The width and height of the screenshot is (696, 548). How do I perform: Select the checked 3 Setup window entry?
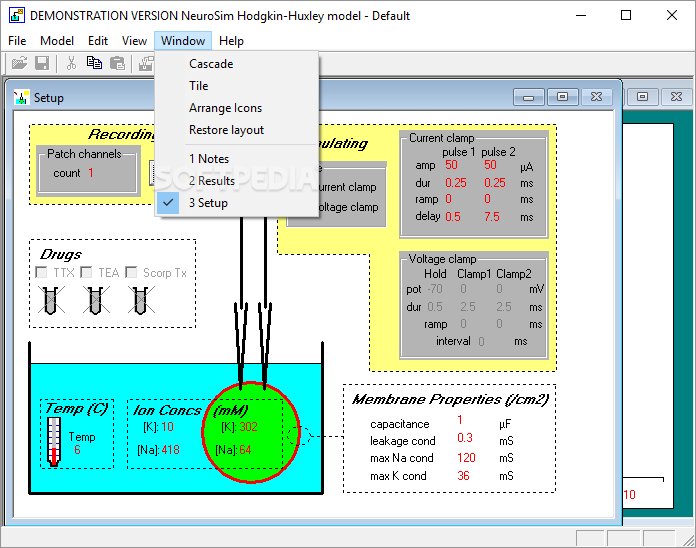[x=237, y=203]
